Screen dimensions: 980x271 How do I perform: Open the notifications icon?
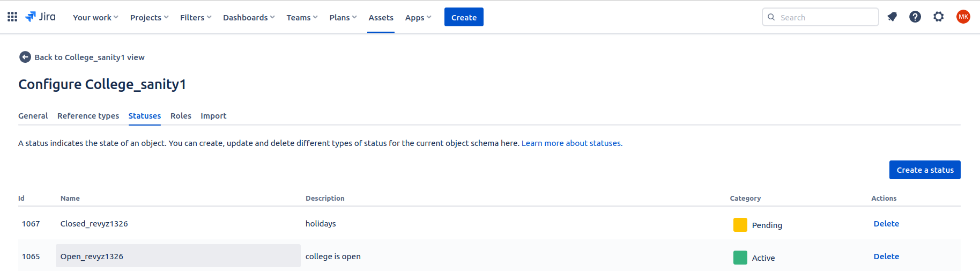tap(892, 17)
